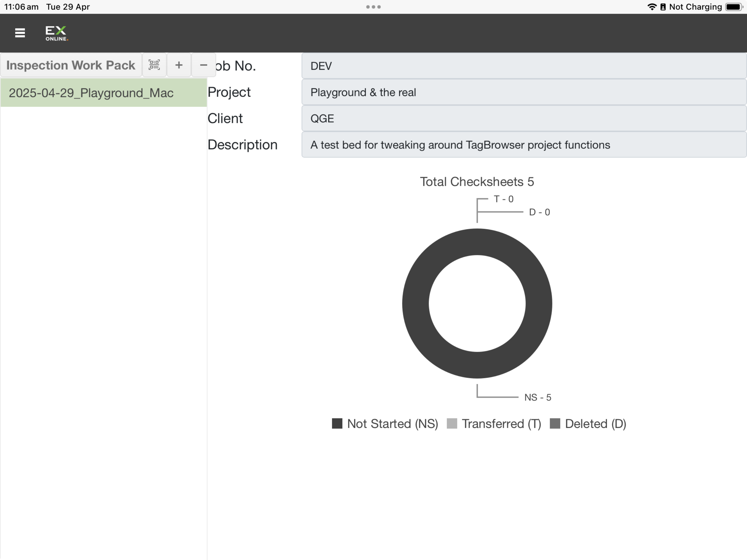The width and height of the screenshot is (747, 560).
Task: Tap the Not Charging status text
Action: [x=696, y=7]
